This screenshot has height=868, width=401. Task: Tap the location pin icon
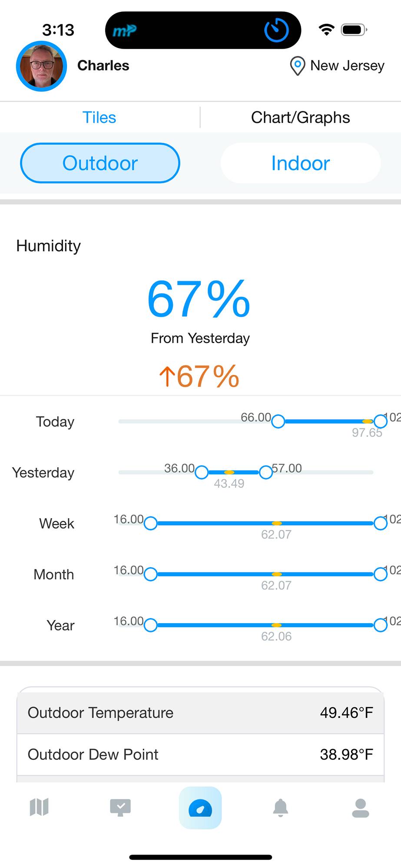pyautogui.click(x=297, y=66)
